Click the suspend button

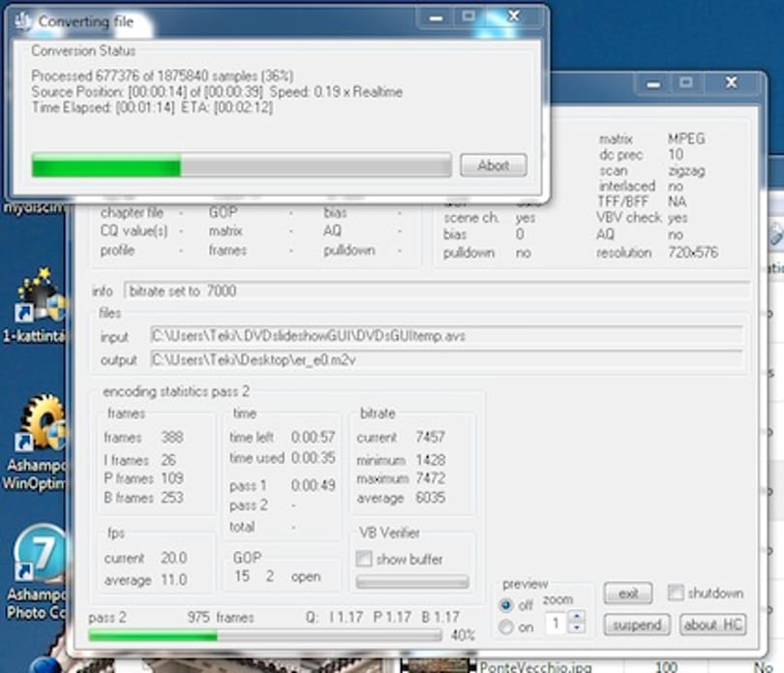pos(637,625)
